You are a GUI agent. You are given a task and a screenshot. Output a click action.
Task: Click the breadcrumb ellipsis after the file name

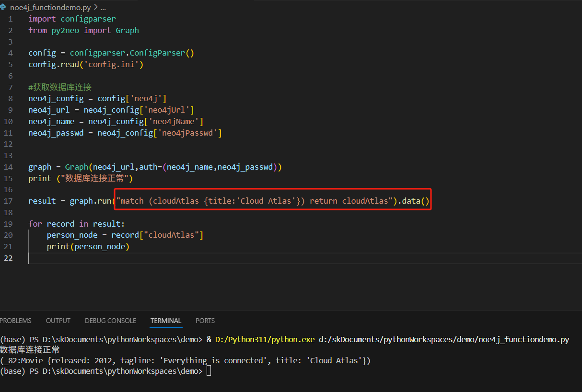coord(103,8)
